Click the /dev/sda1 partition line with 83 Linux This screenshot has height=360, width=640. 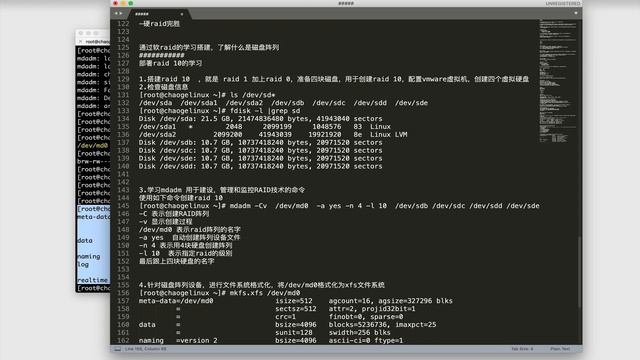(x=264, y=127)
